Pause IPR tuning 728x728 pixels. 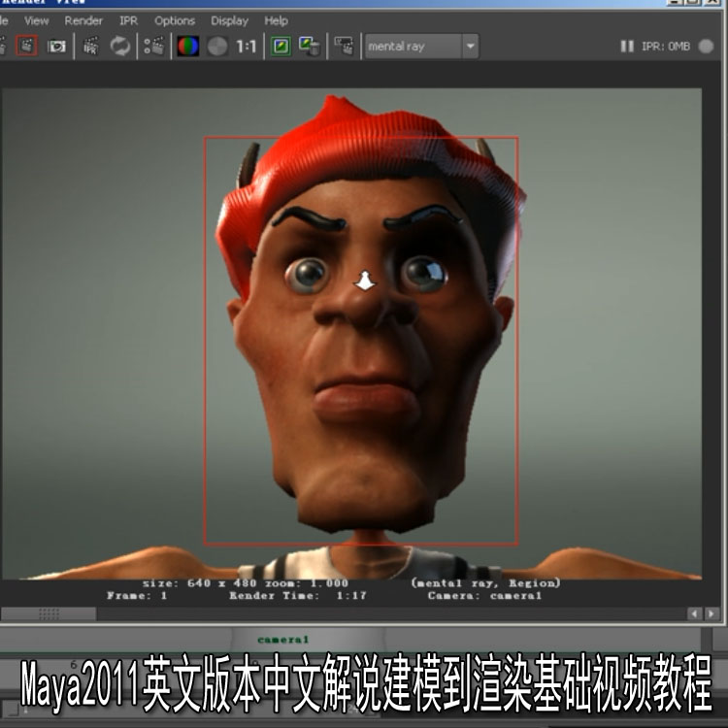627,46
